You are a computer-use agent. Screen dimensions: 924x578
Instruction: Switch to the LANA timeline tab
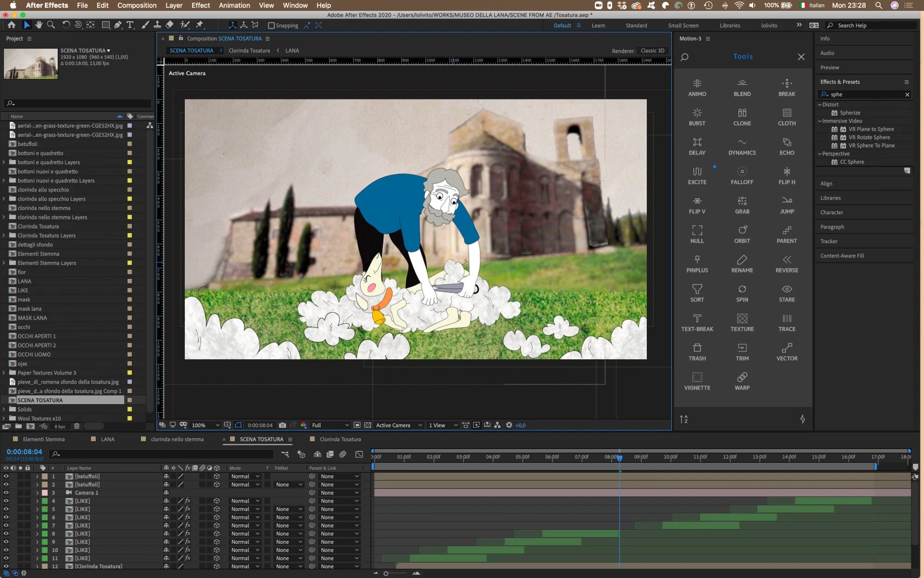pos(108,439)
